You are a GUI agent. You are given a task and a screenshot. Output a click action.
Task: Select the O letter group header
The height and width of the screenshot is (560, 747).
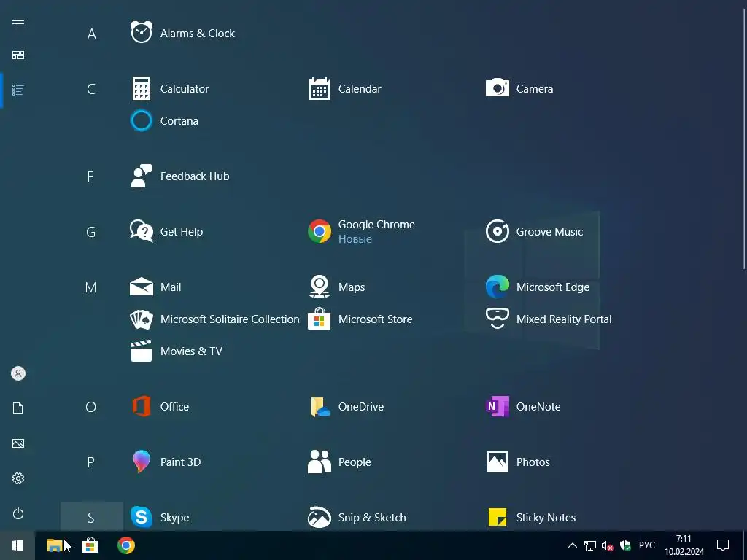click(x=91, y=407)
